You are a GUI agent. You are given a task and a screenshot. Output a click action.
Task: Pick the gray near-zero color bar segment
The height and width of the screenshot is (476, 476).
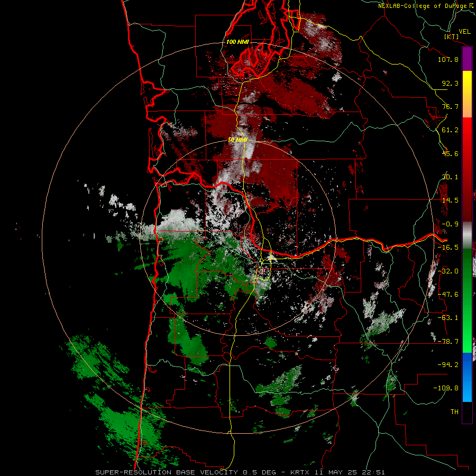467,235
